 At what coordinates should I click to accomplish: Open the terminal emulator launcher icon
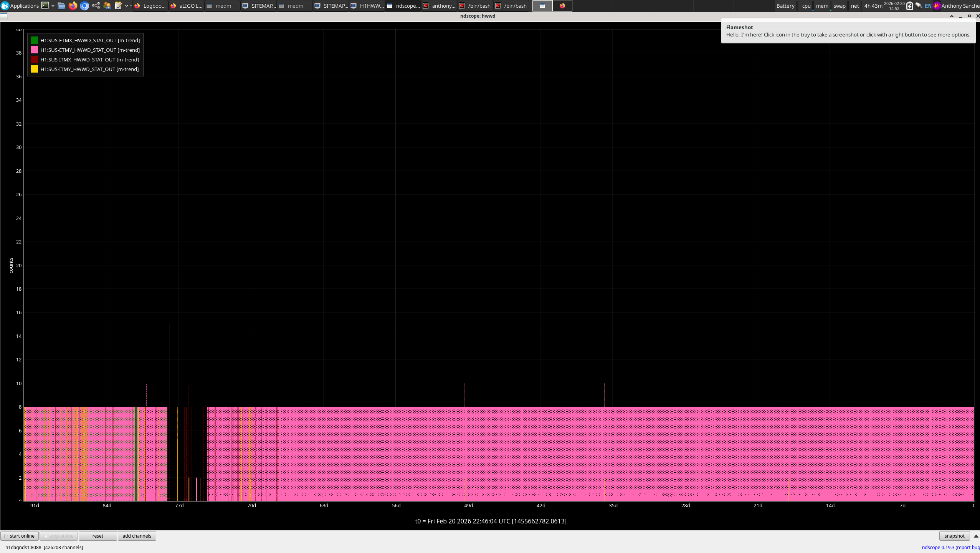45,5
